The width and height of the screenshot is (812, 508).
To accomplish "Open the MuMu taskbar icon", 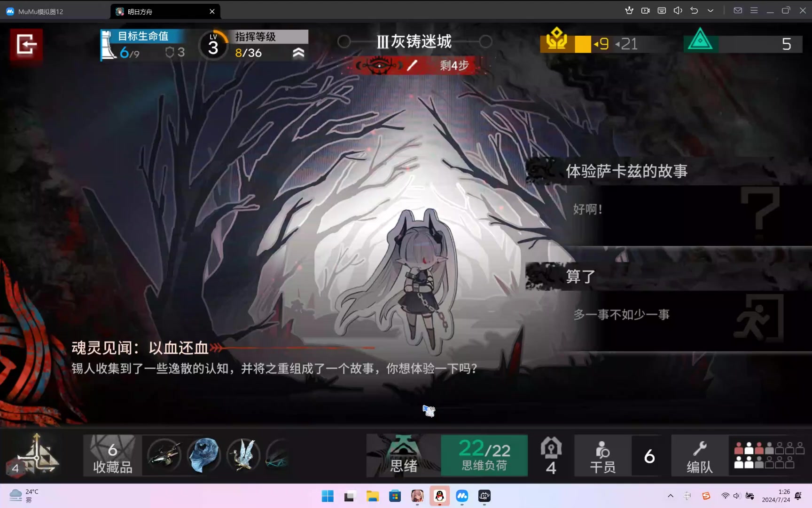I will coord(462,496).
